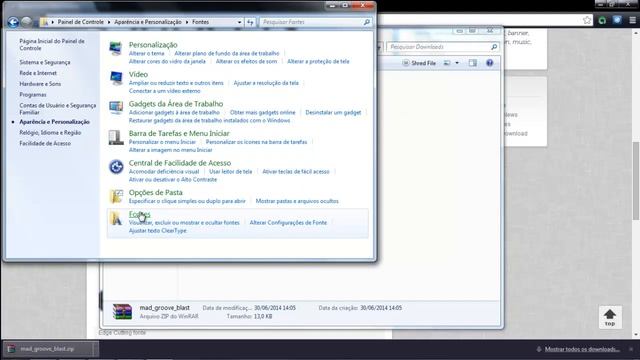Click the search magnifier in Pesquisar Fontes
The height and width of the screenshot is (360, 640).
click(x=367, y=22)
